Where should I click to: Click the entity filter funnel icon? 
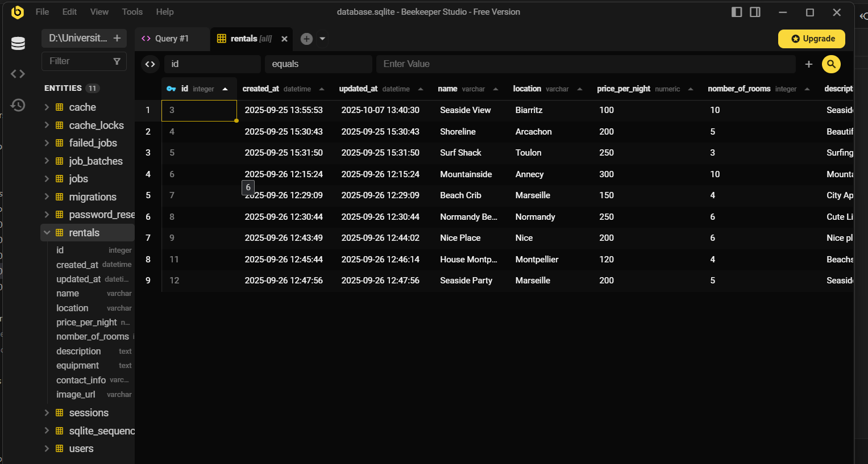point(117,61)
